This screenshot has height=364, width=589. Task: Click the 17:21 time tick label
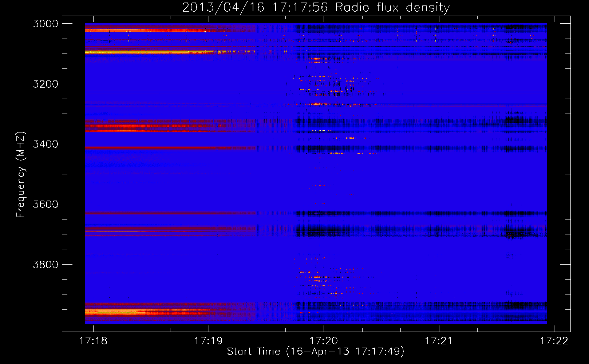(x=439, y=341)
